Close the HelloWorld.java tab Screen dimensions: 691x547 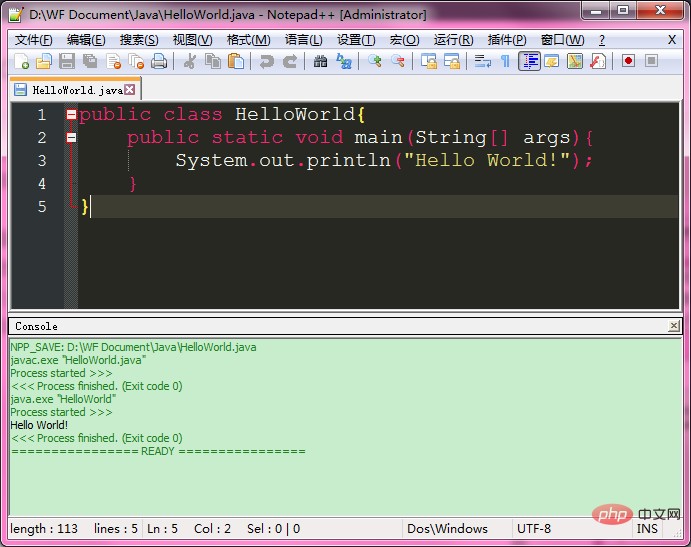pyautogui.click(x=130, y=90)
